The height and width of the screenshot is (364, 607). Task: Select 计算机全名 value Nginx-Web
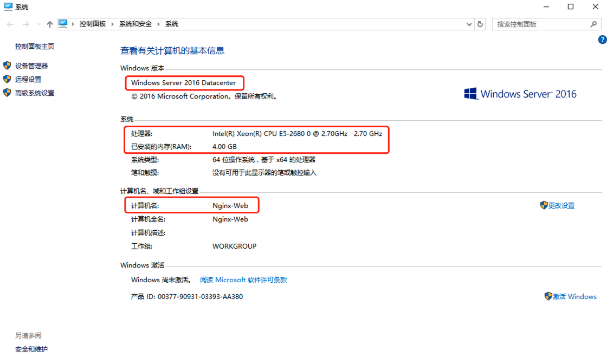point(230,219)
